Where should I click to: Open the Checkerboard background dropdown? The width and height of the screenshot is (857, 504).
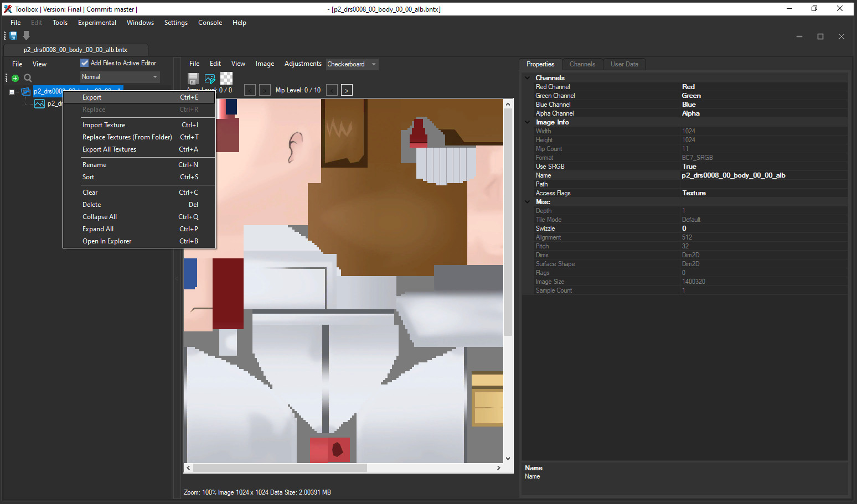tap(352, 64)
